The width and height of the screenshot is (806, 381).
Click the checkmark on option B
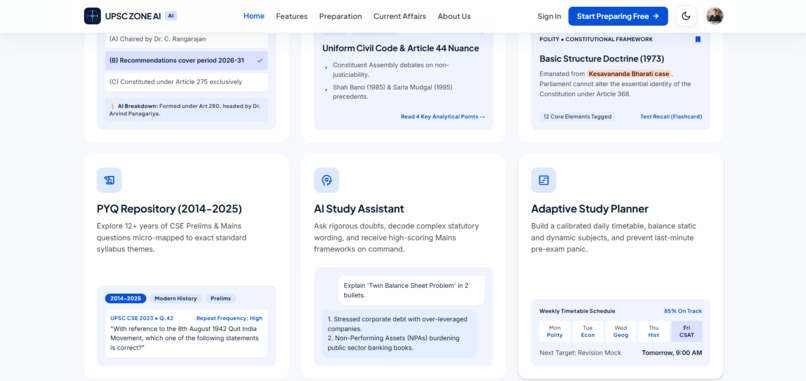[260, 60]
